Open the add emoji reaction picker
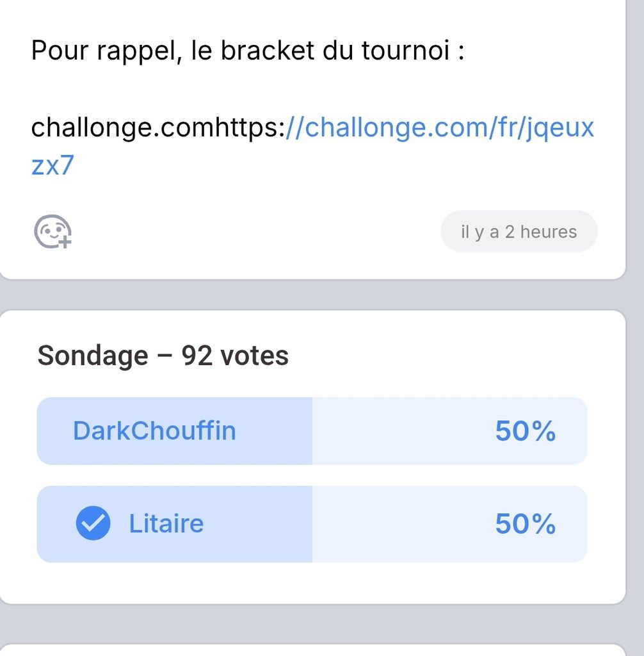Viewport: 644px width, 656px height. (52, 231)
